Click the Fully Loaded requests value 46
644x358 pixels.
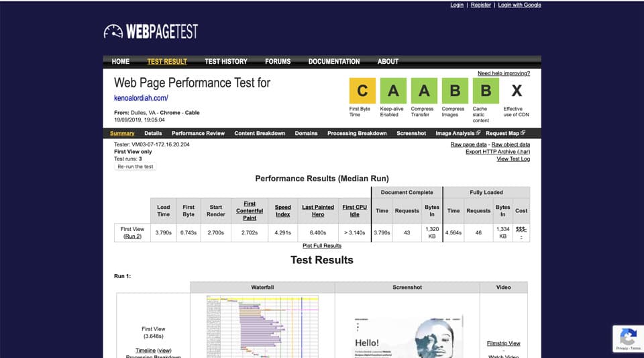[478, 232]
